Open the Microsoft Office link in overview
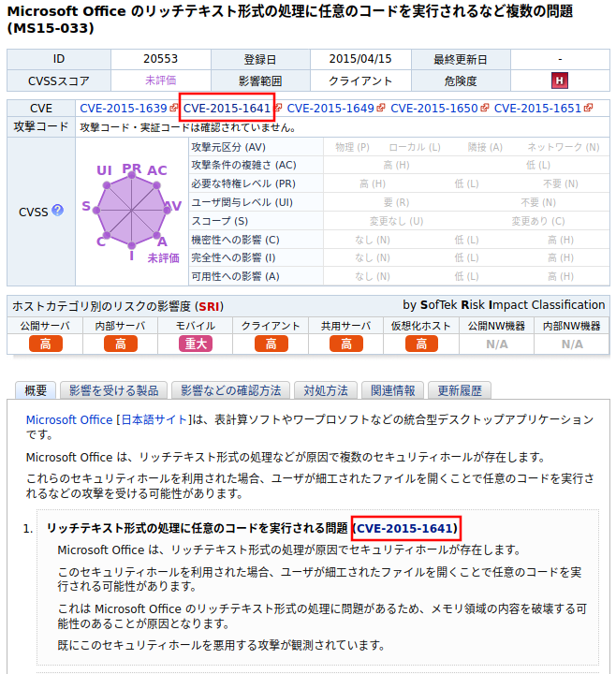 pyautogui.click(x=69, y=420)
